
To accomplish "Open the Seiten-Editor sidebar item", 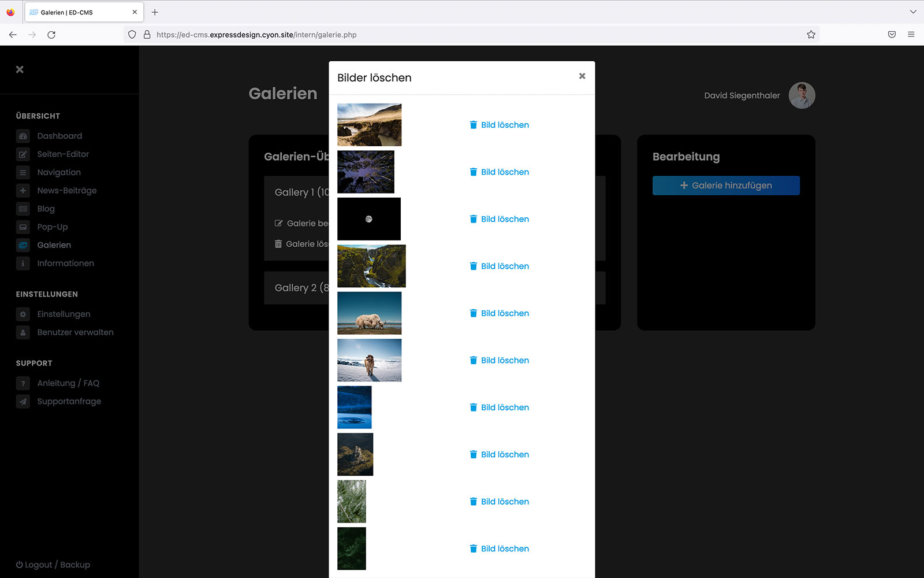I will (x=63, y=154).
